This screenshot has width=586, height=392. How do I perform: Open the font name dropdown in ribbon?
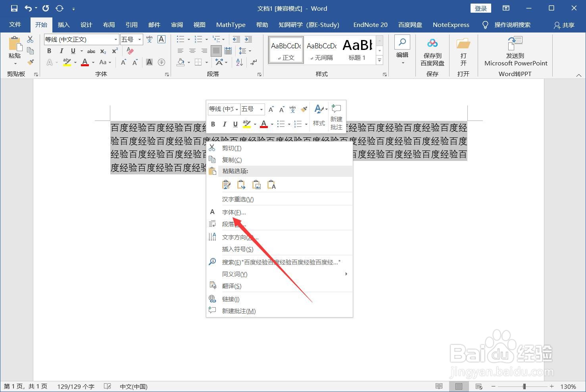(x=115, y=39)
